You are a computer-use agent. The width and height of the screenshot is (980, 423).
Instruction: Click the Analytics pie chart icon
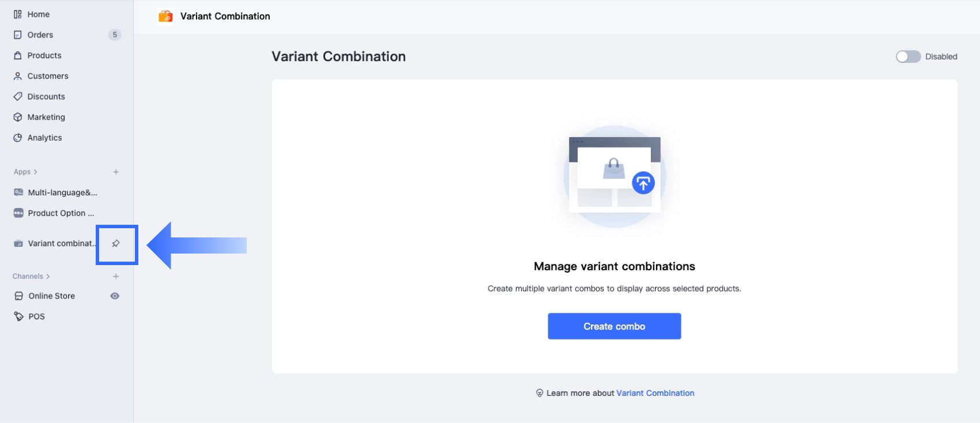[18, 138]
